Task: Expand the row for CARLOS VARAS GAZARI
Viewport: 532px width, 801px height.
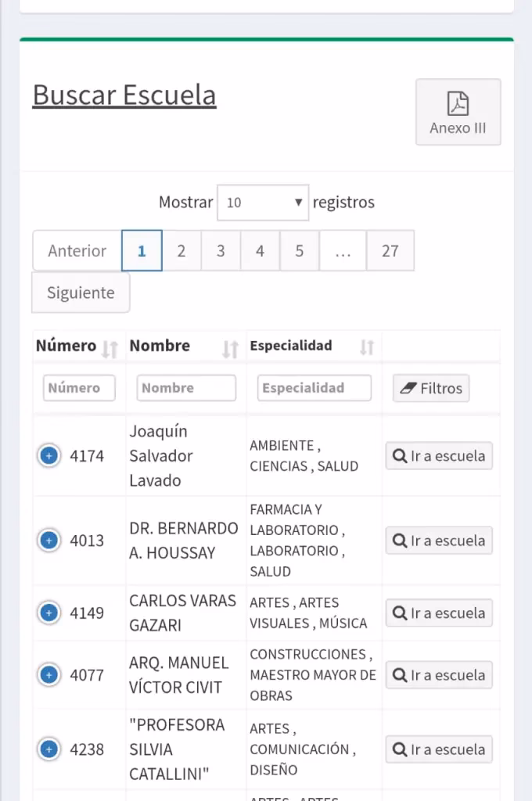Action: [49, 612]
